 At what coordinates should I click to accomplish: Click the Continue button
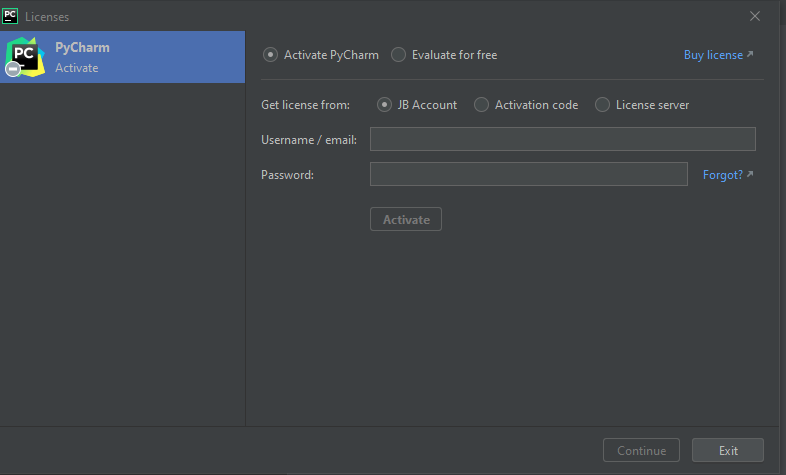click(x=641, y=450)
